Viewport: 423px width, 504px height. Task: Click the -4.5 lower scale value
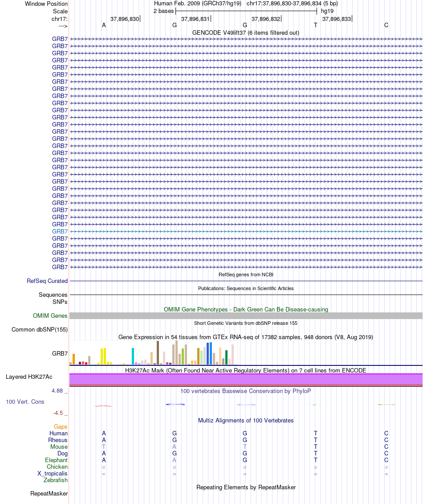[58, 413]
